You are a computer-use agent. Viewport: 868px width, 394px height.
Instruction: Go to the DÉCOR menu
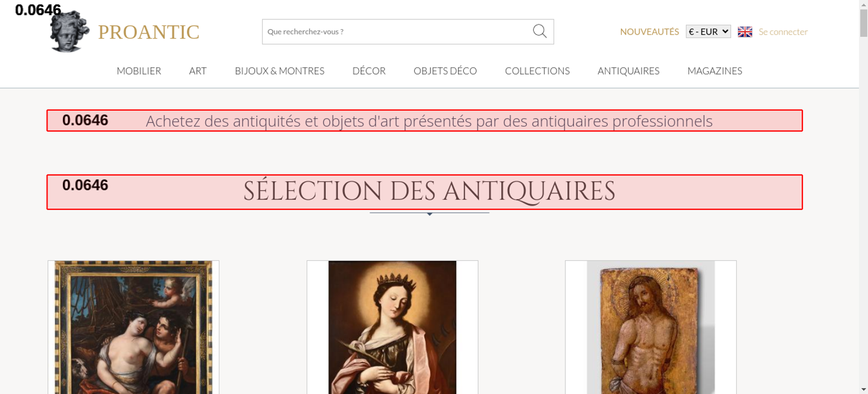(369, 71)
